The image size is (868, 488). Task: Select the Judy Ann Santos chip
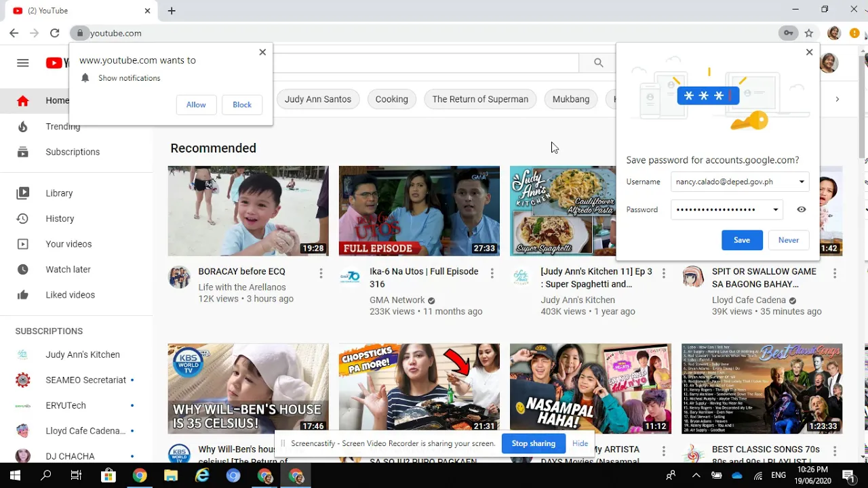click(318, 99)
